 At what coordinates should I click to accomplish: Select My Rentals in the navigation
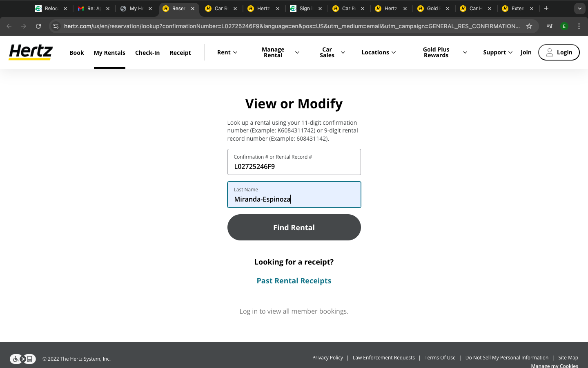[x=109, y=53]
